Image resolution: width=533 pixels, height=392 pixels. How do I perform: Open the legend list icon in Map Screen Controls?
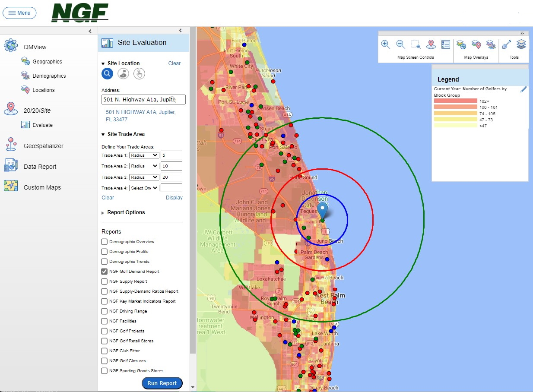click(446, 44)
